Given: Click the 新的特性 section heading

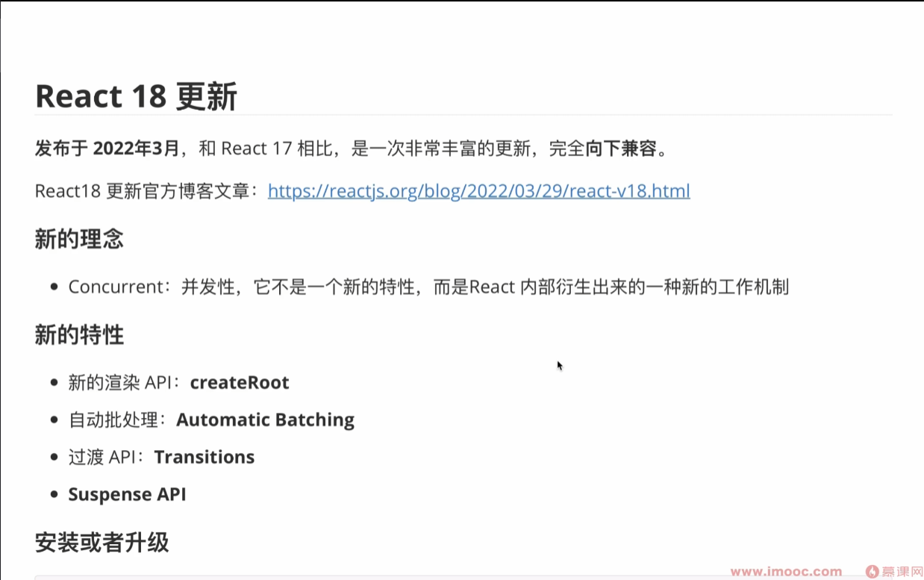Looking at the screenshot, I should pyautogui.click(x=79, y=335).
